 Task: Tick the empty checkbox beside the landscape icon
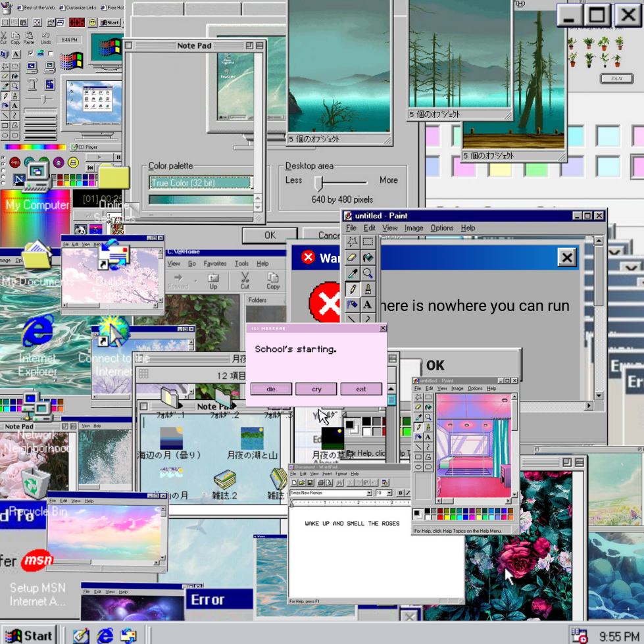click(x=51, y=53)
